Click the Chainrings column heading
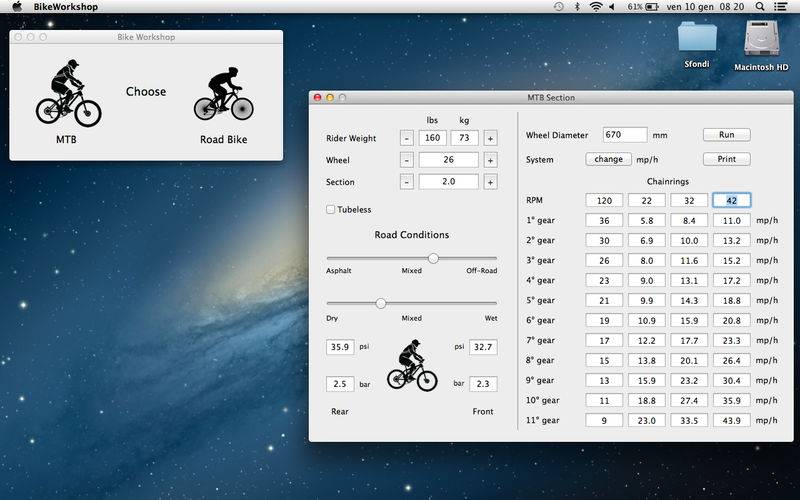This screenshot has height=500, width=800. pyautogui.click(x=668, y=181)
